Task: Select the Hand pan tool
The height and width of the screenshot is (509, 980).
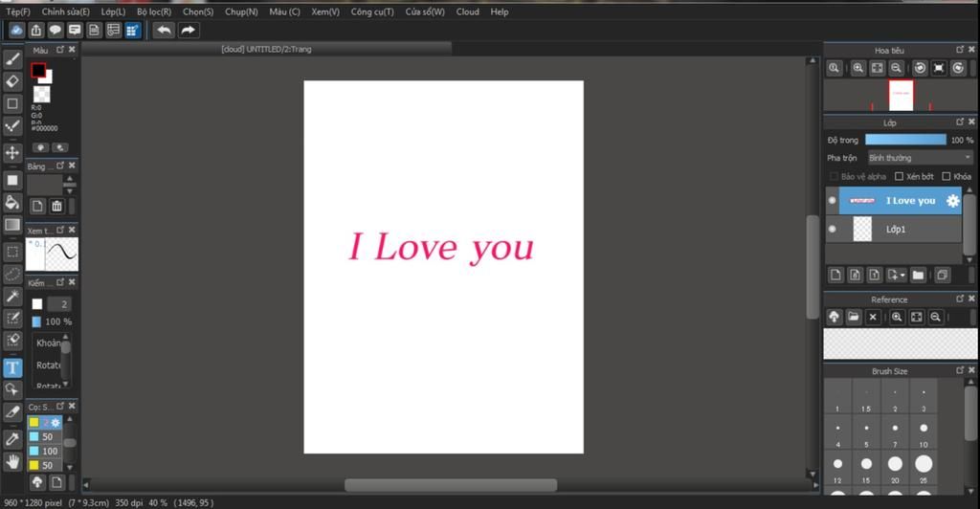Action: (12, 461)
